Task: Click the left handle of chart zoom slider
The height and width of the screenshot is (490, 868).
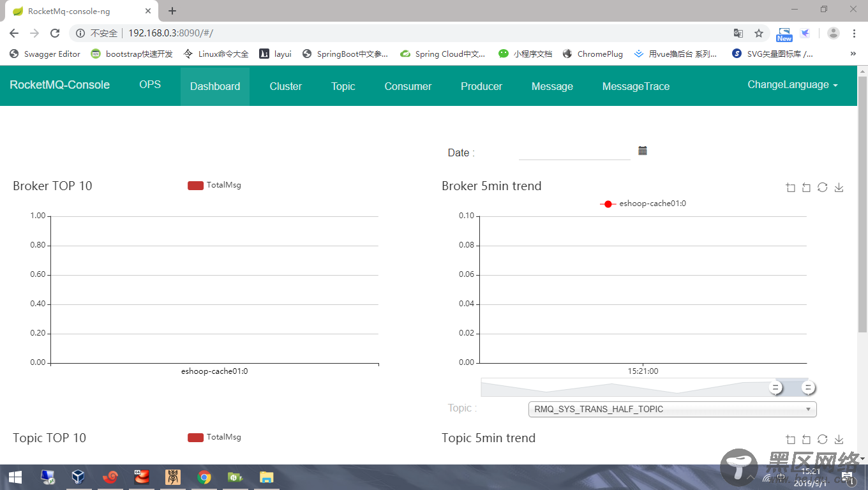Action: 775,387
